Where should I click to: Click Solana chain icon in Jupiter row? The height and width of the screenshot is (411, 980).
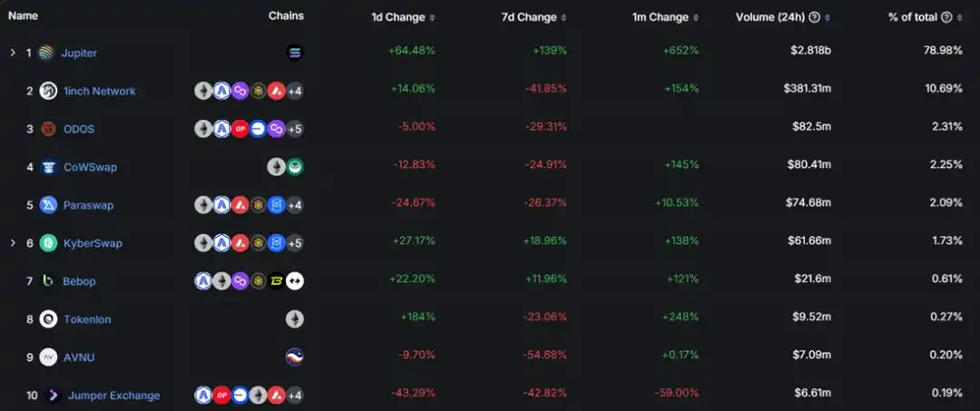click(x=295, y=53)
